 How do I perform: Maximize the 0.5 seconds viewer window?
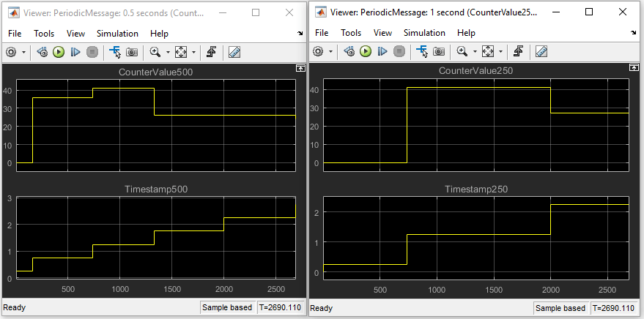[256, 12]
